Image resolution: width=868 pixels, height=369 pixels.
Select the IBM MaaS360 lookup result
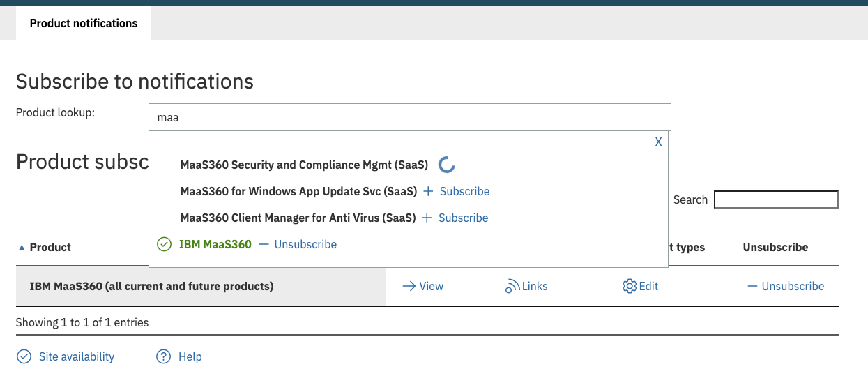point(215,244)
